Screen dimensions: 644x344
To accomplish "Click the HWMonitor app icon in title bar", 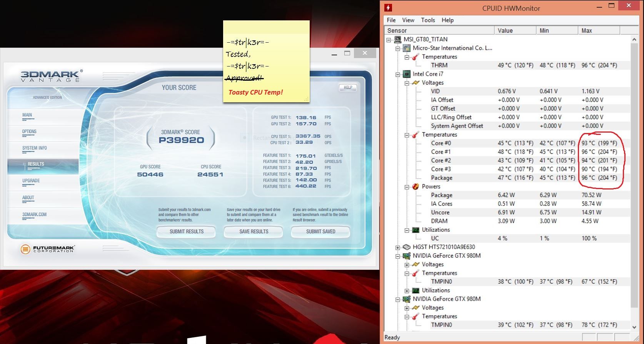I will click(388, 8).
